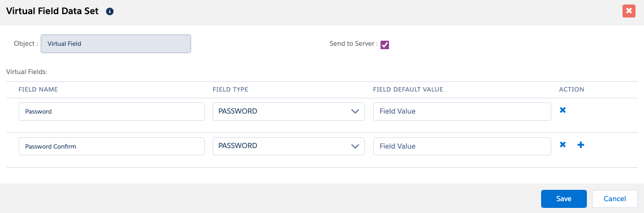
Task: Click the FIELD NAME column header
Action: click(38, 89)
